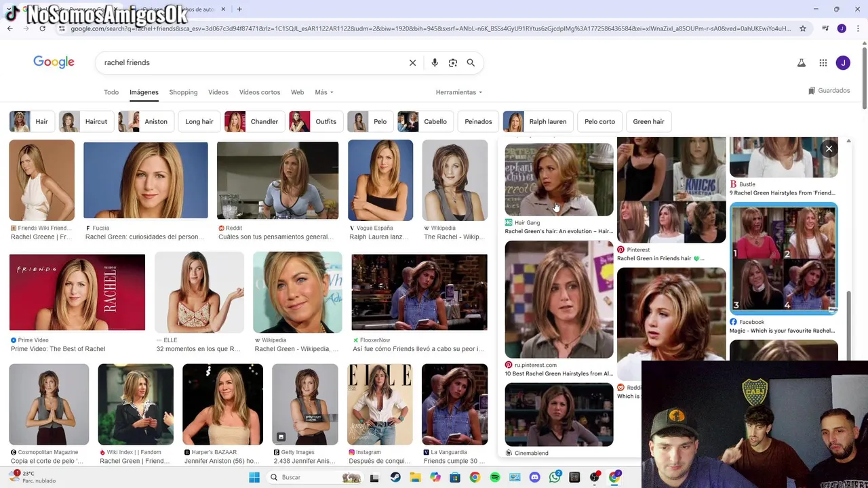Open the Bustle 9 Rachel Green Hairstyles link
This screenshot has width=868, height=488.
pos(783,192)
